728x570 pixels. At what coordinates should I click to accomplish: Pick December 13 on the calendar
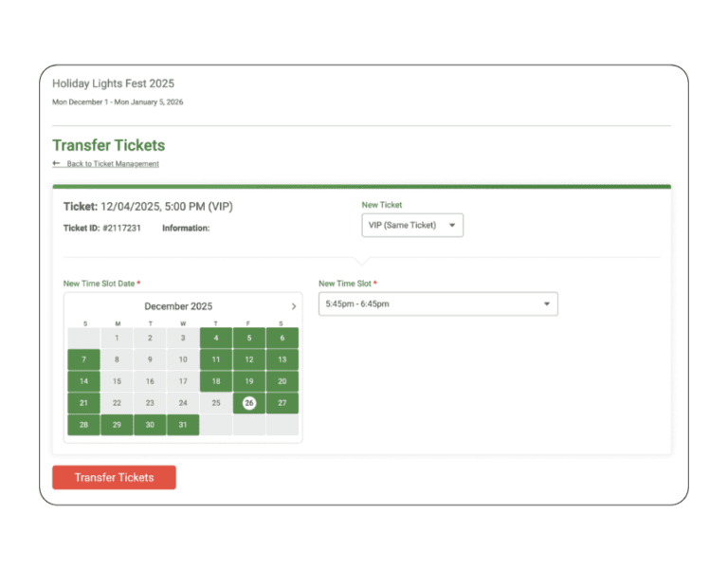282,359
